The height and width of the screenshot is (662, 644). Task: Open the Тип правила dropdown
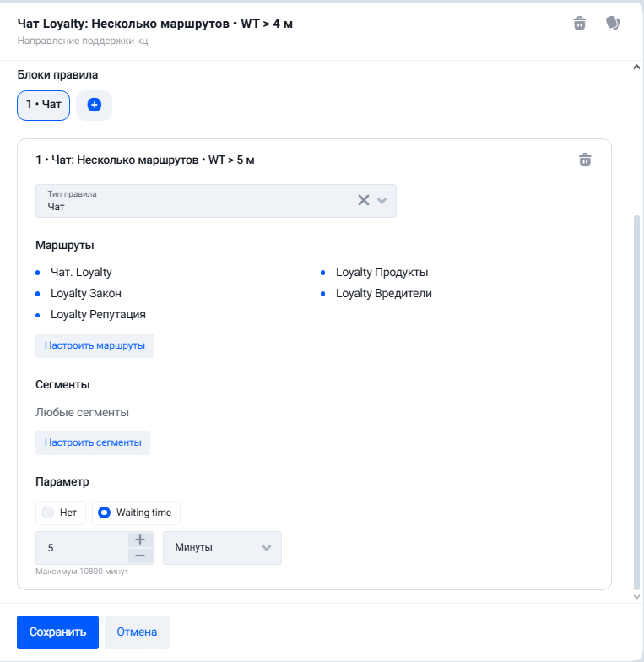(382, 201)
